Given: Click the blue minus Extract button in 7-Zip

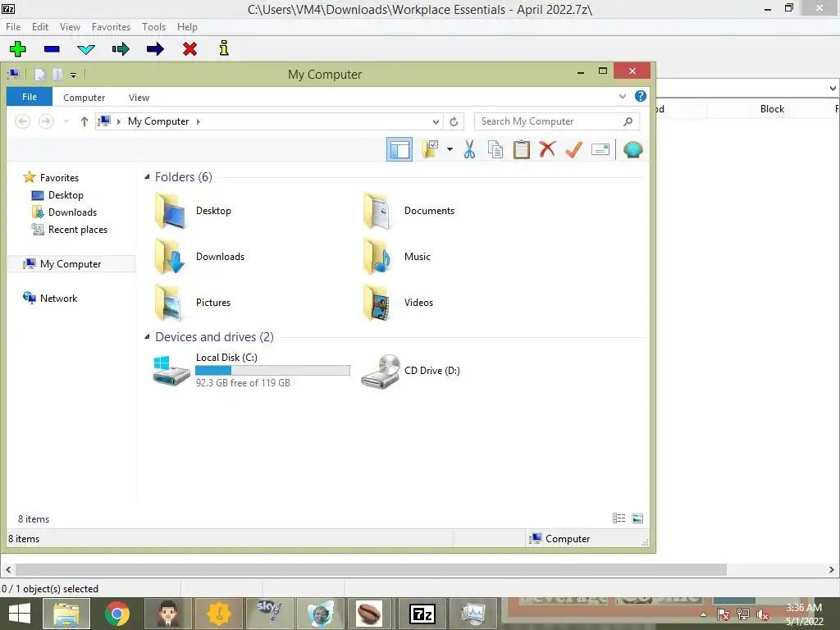Looking at the screenshot, I should pos(52,48).
